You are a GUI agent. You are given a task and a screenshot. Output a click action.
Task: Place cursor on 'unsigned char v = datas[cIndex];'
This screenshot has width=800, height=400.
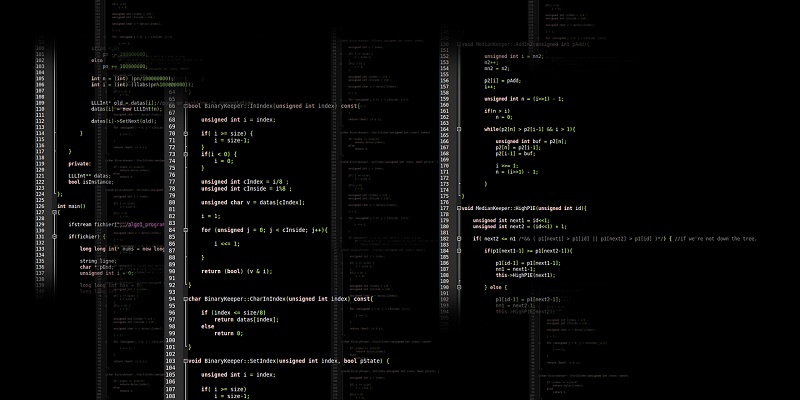click(252, 202)
